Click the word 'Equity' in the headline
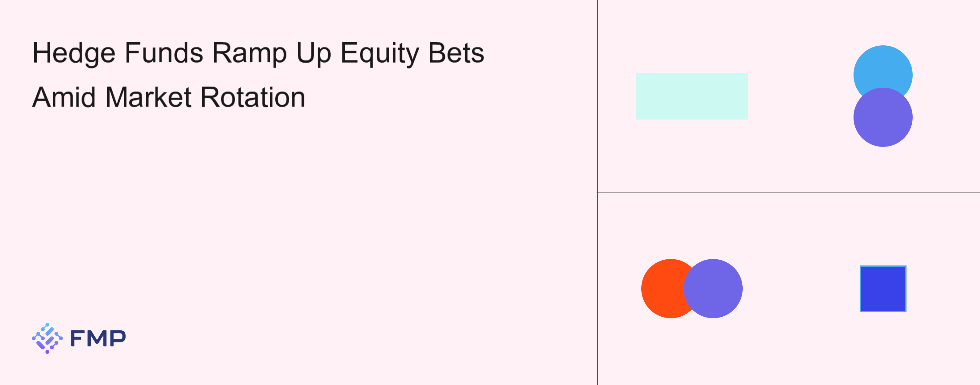The height and width of the screenshot is (385, 980). pyautogui.click(x=379, y=53)
